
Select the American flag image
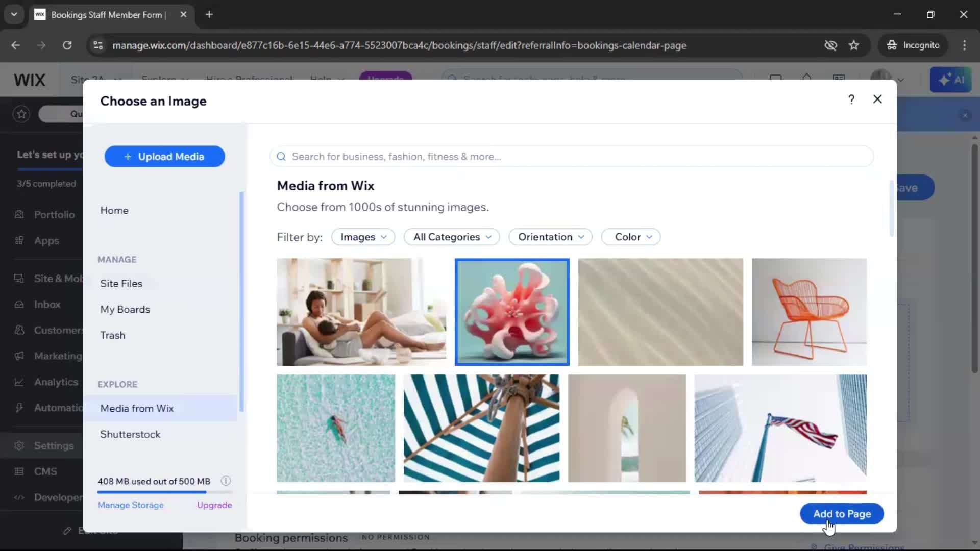click(780, 428)
